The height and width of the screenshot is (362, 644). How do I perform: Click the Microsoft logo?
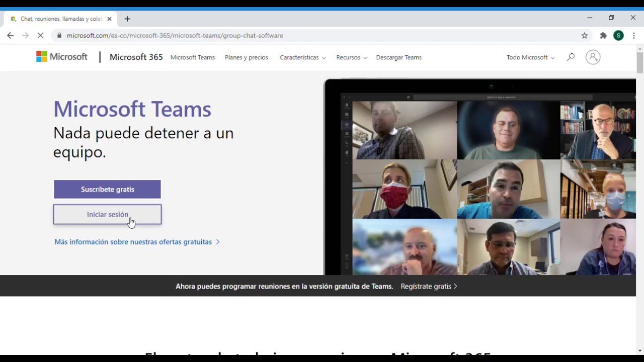tap(62, 57)
